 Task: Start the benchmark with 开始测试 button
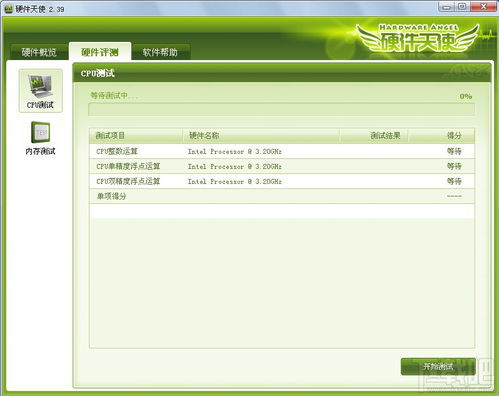click(438, 367)
